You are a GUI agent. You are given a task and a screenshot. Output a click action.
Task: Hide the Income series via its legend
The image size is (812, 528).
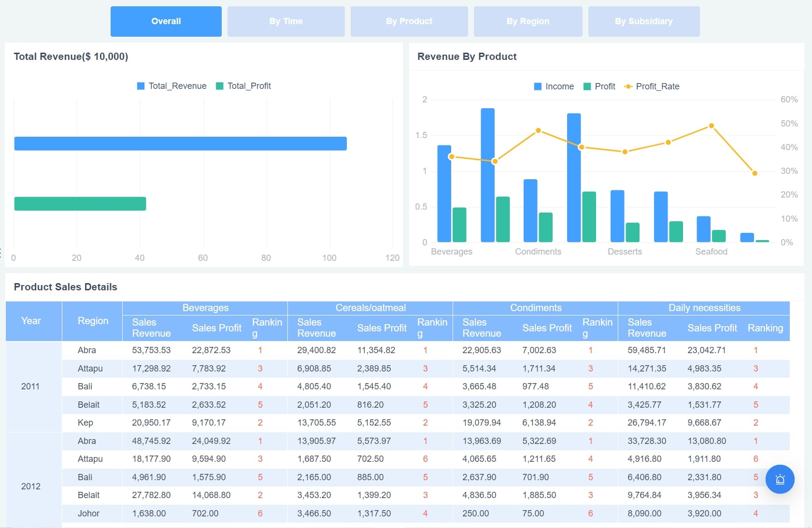[x=554, y=86]
